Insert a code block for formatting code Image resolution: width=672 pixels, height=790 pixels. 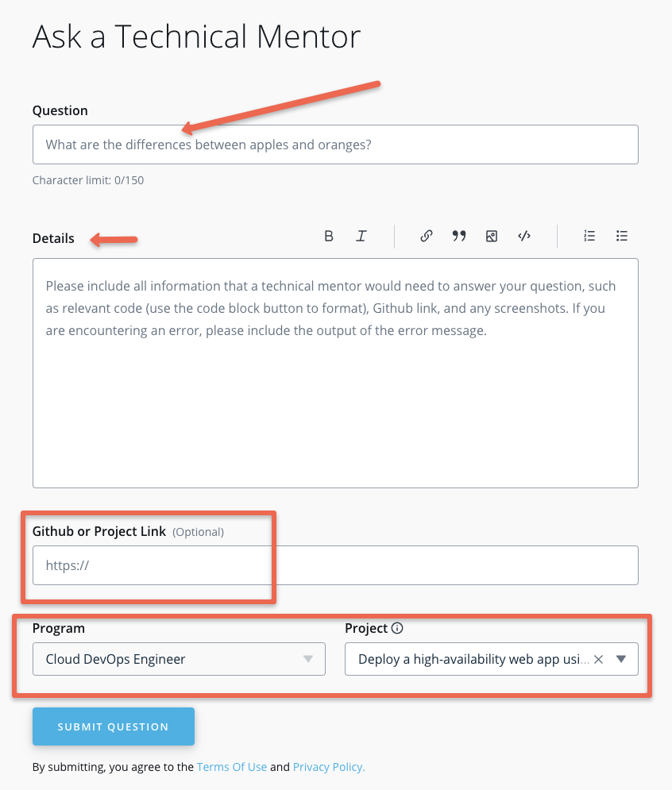pos(524,236)
